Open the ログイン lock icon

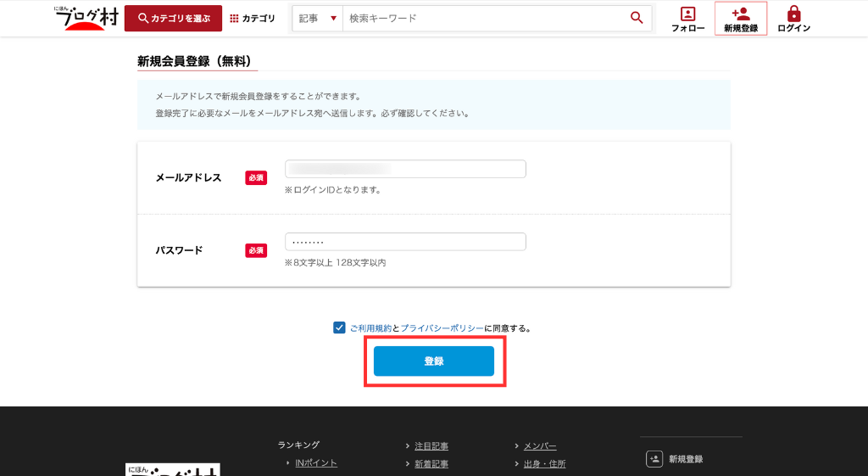793,19
